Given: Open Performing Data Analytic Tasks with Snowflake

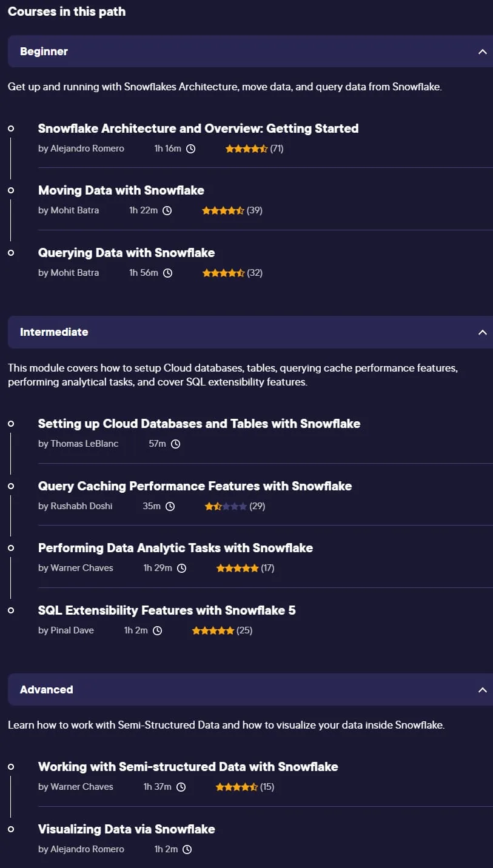Looking at the screenshot, I should point(175,548).
